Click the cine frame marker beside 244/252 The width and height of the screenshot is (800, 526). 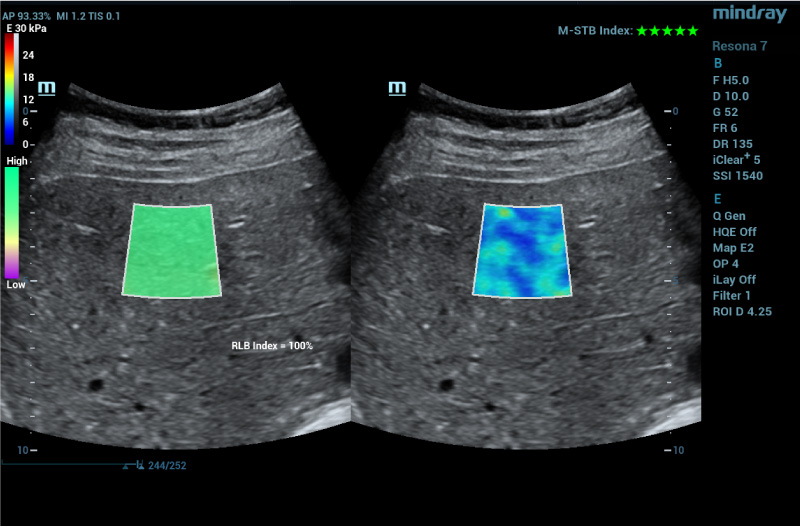coord(139,466)
